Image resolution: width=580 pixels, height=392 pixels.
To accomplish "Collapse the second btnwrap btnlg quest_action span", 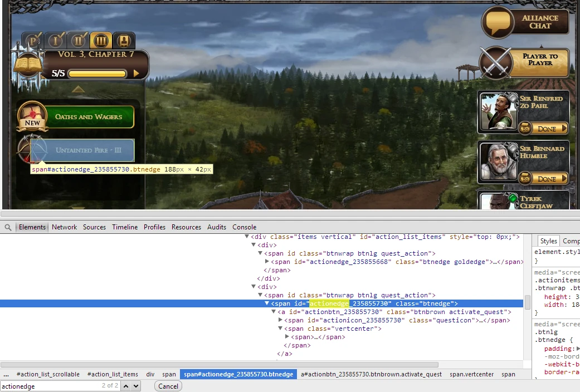I will pyautogui.click(x=260, y=295).
